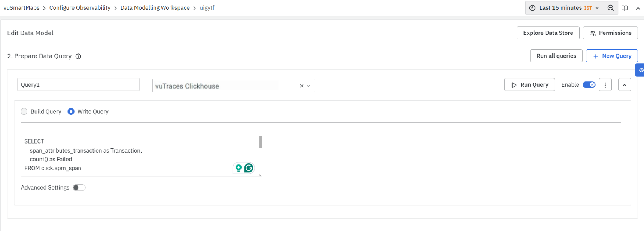This screenshot has width=644, height=231.
Task: Collapse the Query1 panel with chevron
Action: tap(624, 85)
